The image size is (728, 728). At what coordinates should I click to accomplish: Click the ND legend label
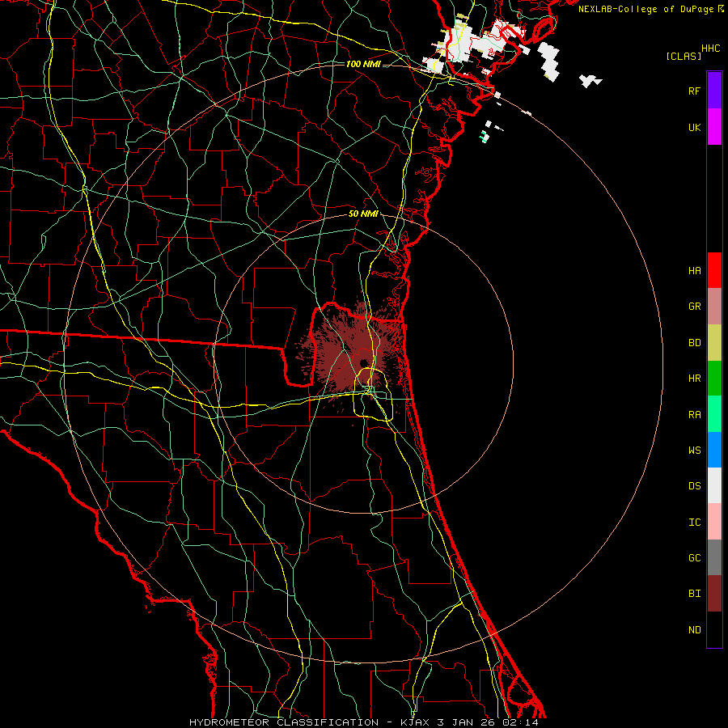[694, 630]
